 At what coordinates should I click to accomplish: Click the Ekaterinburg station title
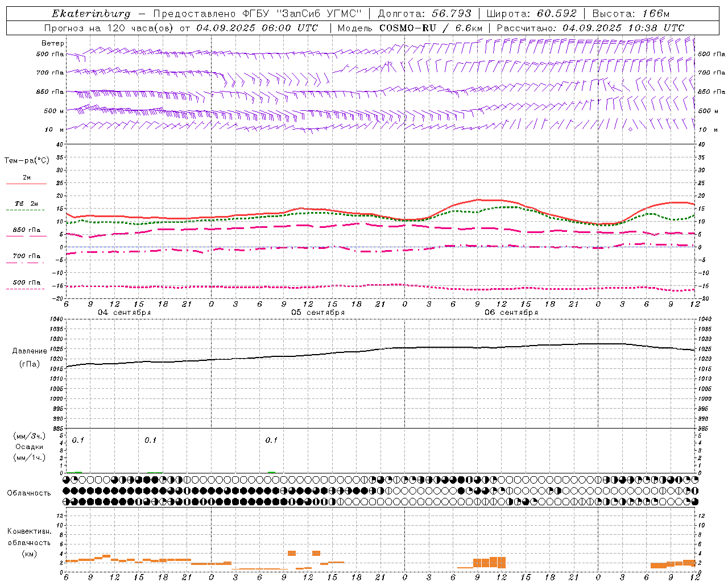coord(91,14)
